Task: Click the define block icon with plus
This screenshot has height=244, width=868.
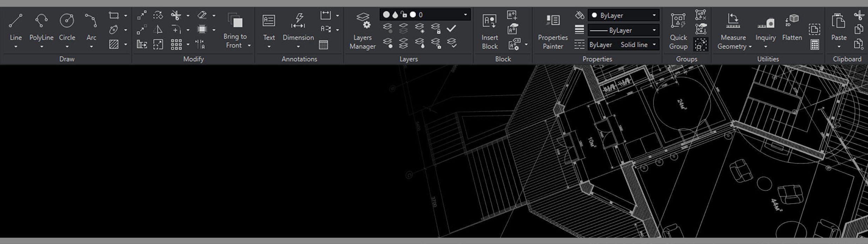Action: [512, 15]
